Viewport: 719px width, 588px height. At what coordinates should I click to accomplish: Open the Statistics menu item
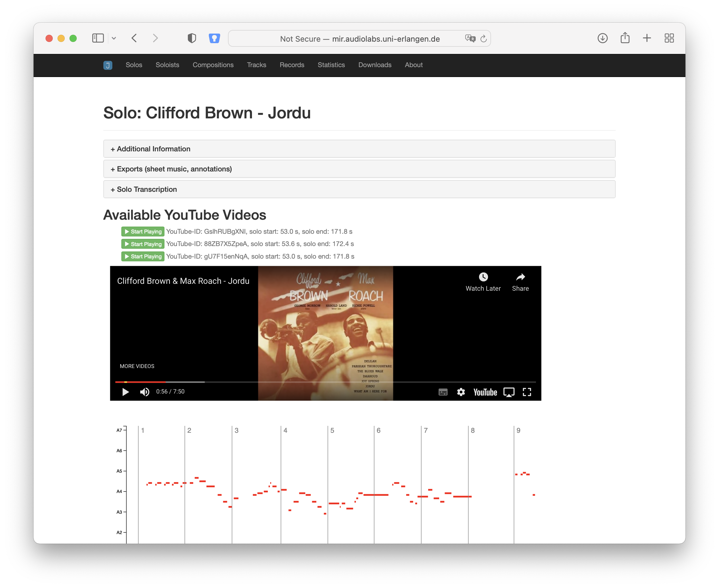[331, 65]
